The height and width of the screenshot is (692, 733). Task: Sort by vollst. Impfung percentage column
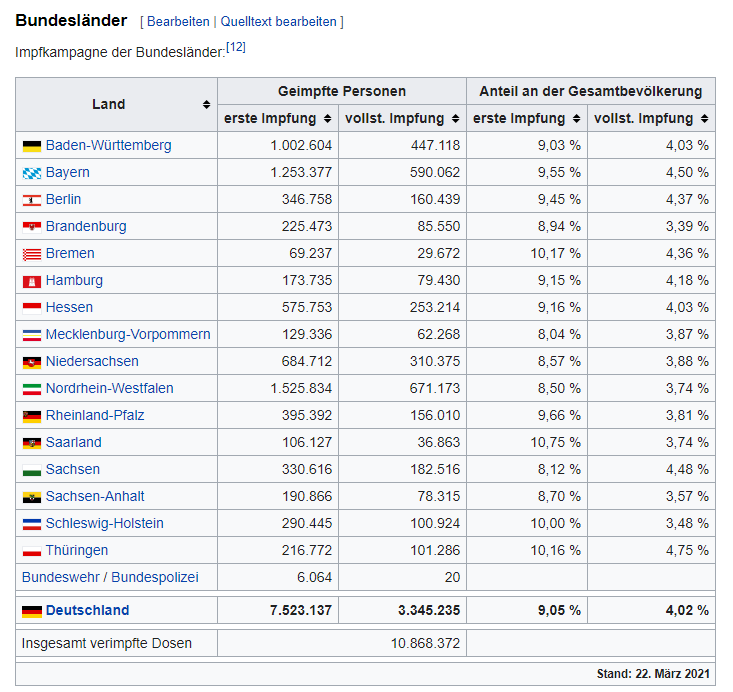pyautogui.click(x=702, y=119)
